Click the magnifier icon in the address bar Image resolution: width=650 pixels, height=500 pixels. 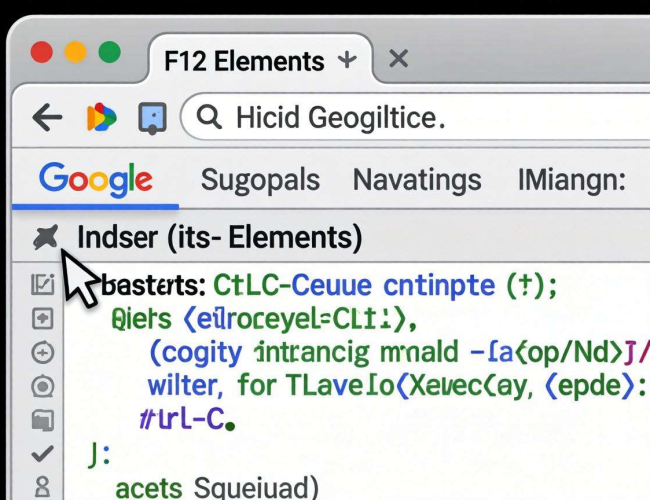tap(209, 119)
